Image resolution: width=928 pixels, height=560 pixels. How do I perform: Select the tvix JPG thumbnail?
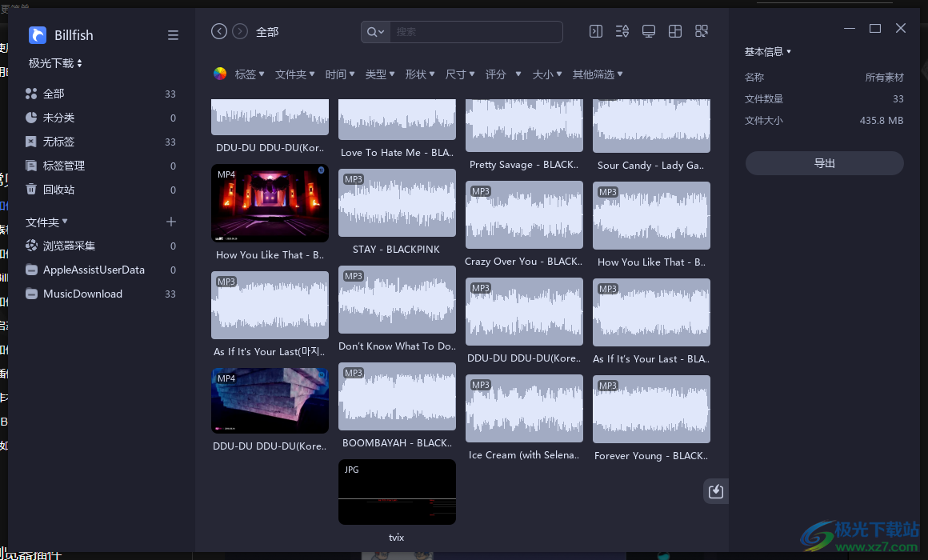(x=397, y=492)
